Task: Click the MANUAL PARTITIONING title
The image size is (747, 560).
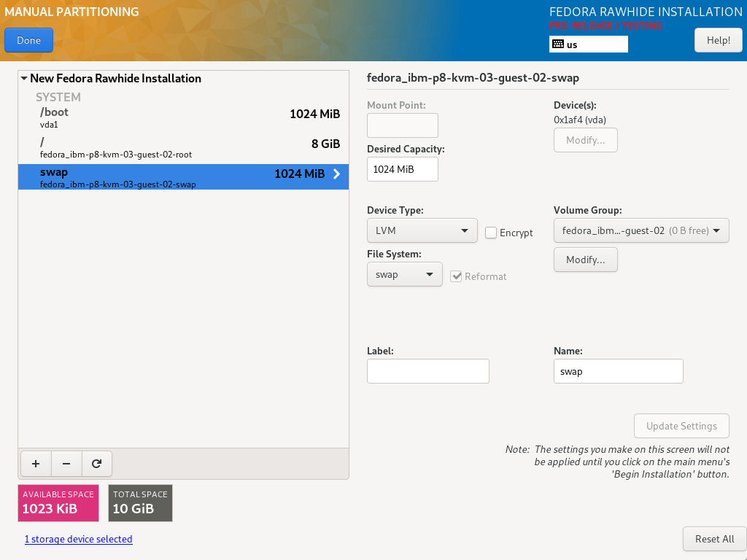Action: (x=72, y=12)
